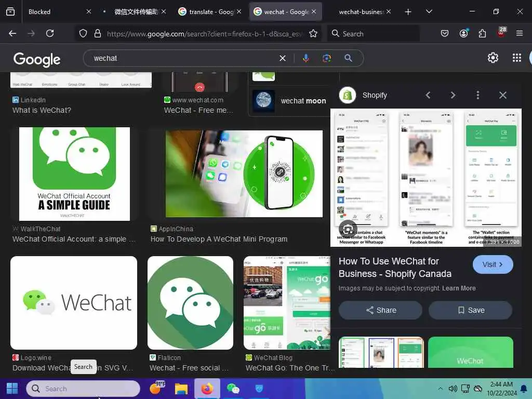Viewport: 532px width, 399px height.
Task: Click Lens search icon on preview image
Action: coord(348,229)
